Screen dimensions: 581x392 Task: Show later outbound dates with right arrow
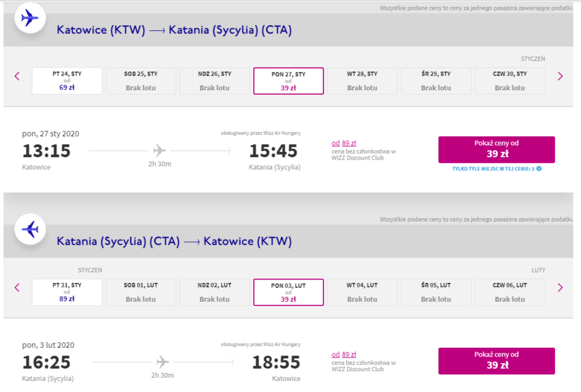point(560,76)
